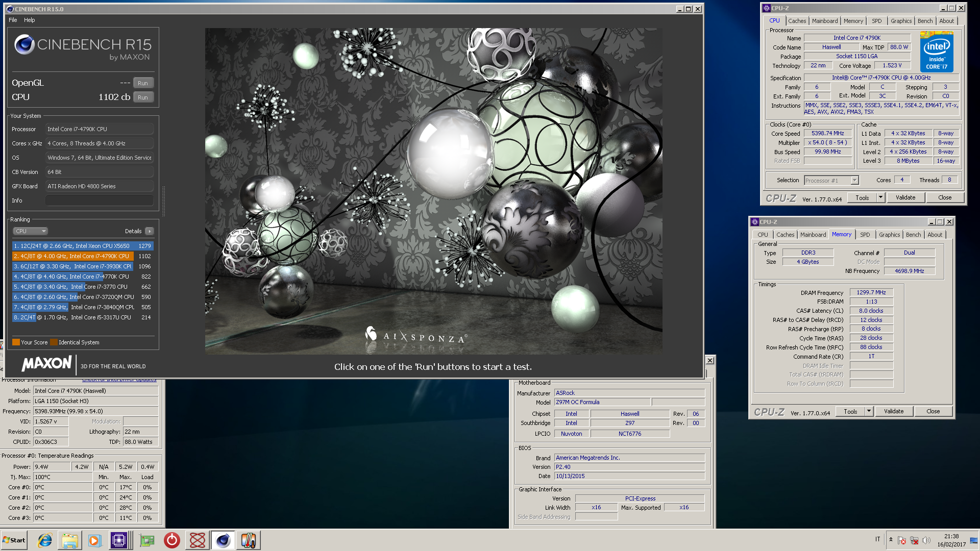Click the Memory CPU-Z window title icon
The height and width of the screenshot is (551, 980).
(x=754, y=222)
